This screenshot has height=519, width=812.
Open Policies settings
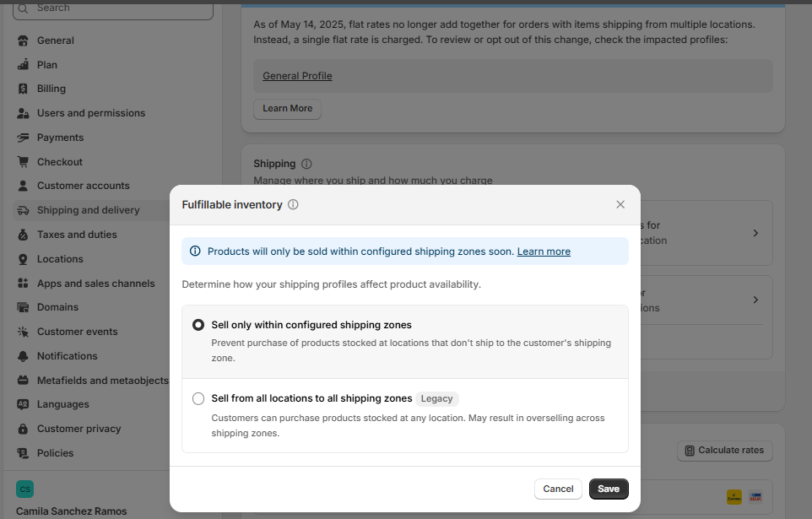click(56, 452)
